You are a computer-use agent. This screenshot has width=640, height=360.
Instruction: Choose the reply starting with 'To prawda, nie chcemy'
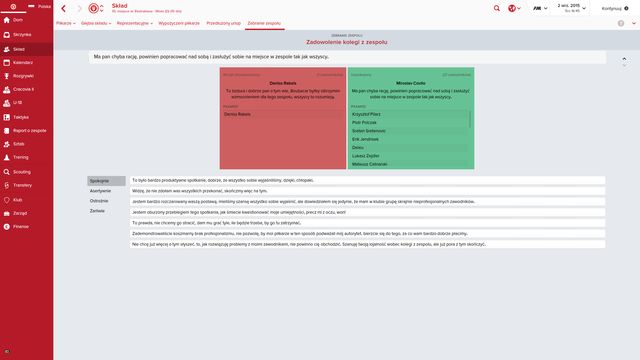[367, 223]
